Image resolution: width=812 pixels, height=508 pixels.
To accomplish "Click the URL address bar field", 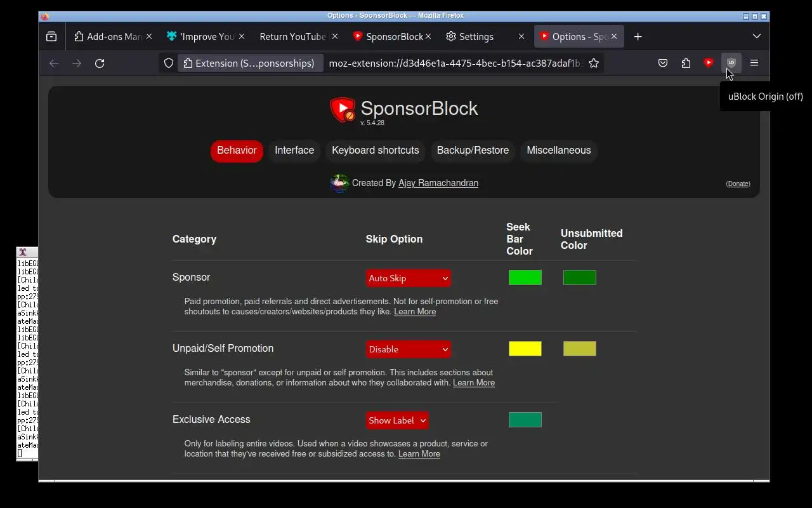I will click(x=454, y=63).
